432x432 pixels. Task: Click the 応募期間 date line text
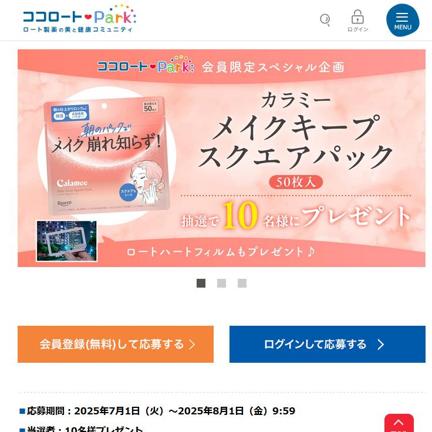pos(157,411)
